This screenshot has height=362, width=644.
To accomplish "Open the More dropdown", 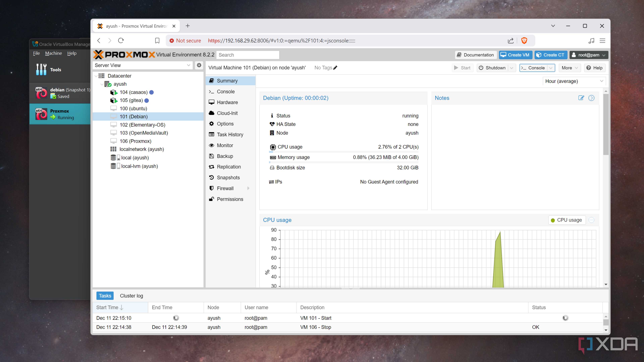I will click(x=570, y=68).
